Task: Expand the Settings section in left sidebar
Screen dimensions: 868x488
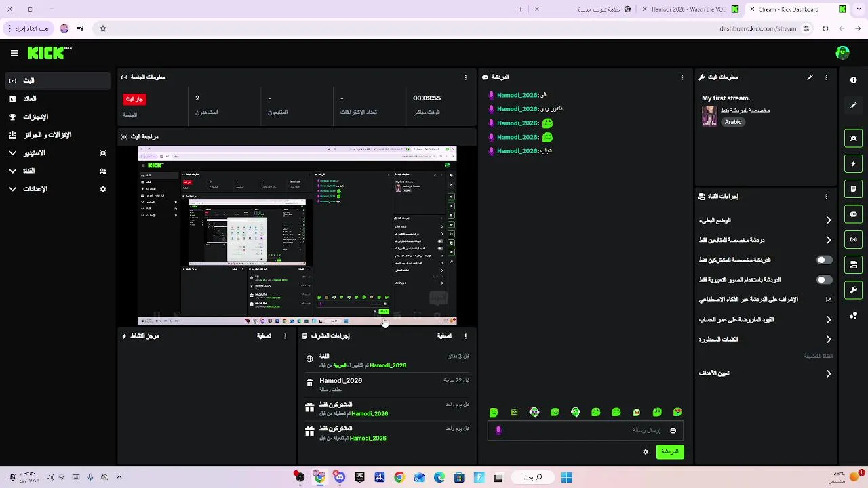Action: point(58,189)
